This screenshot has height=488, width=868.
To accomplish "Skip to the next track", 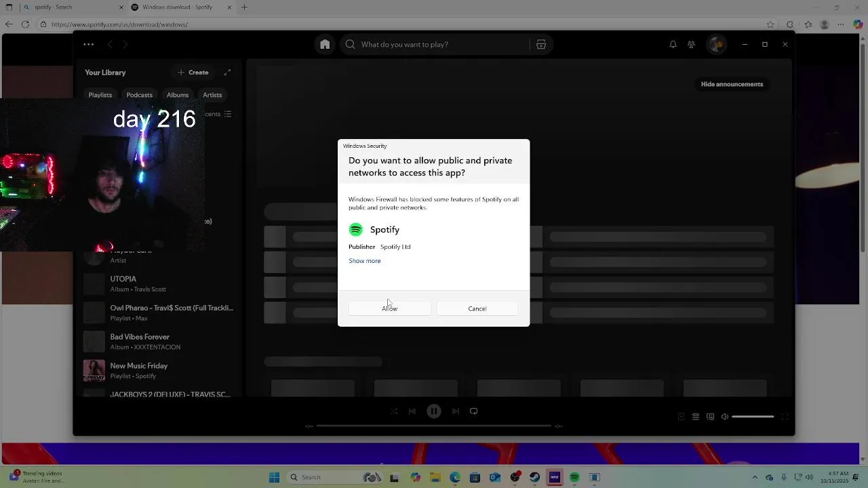I will (456, 411).
